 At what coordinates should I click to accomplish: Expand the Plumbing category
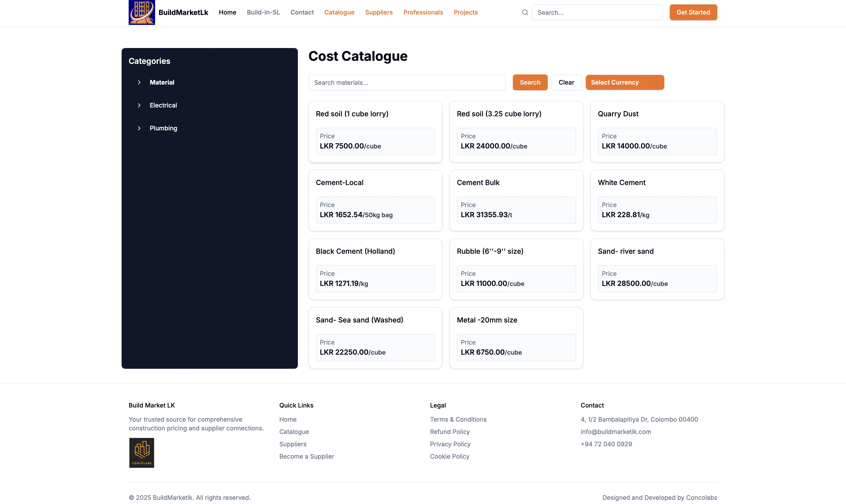coord(164,128)
